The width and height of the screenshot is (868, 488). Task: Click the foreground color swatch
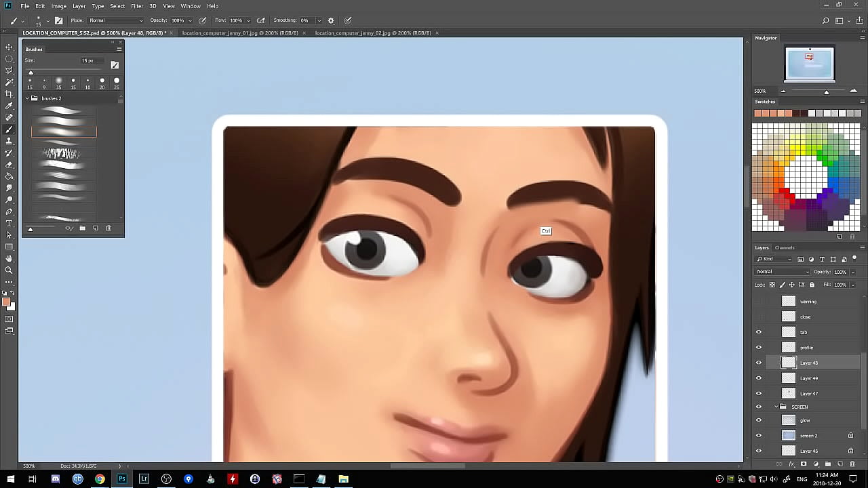(x=6, y=302)
